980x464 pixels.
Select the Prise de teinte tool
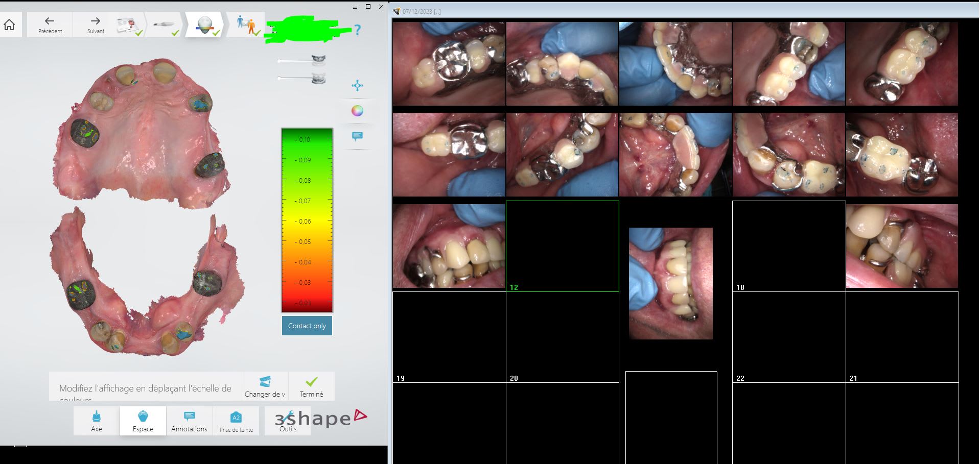click(236, 421)
